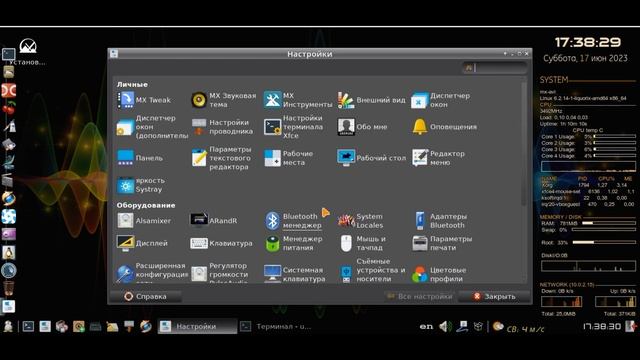Switch keyboard layout indicator en
Viewport: 640px width, 360px height.
426,327
